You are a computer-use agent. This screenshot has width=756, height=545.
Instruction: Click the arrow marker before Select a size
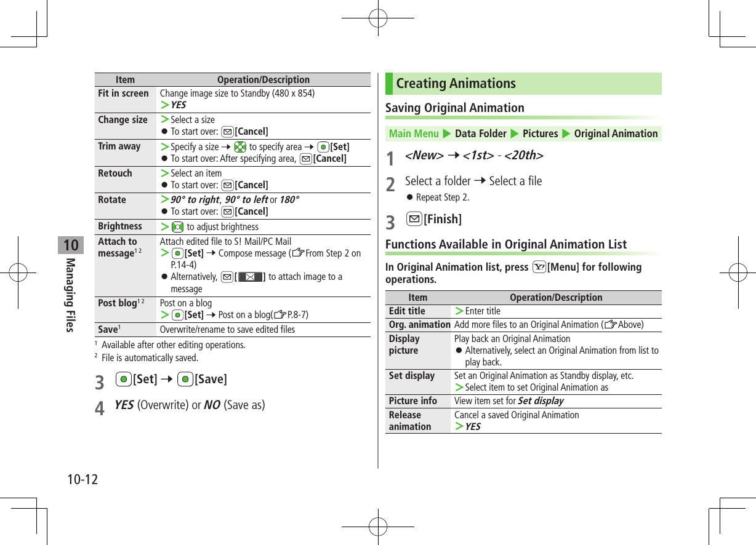coord(165,119)
